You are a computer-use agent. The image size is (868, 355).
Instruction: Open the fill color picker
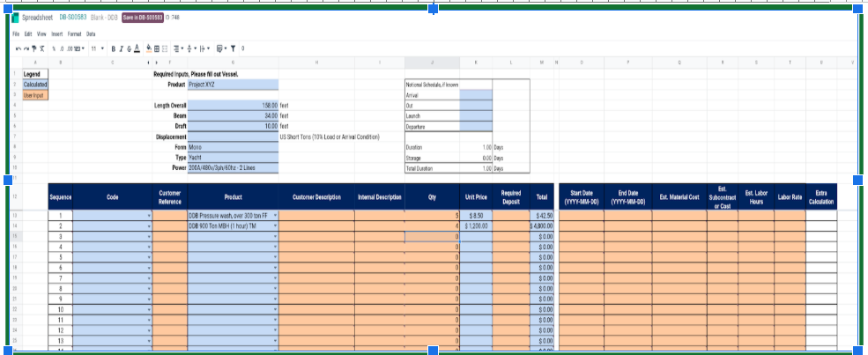149,48
